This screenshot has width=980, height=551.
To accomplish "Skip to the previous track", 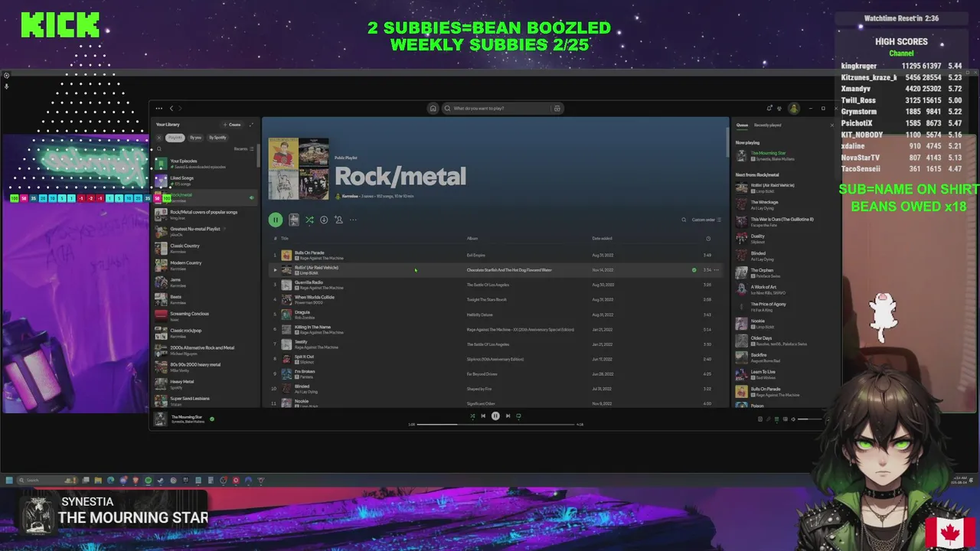I will click(483, 416).
